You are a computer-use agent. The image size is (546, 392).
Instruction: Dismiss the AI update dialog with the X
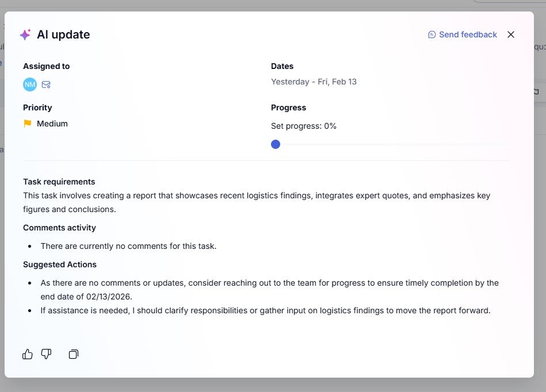point(511,34)
